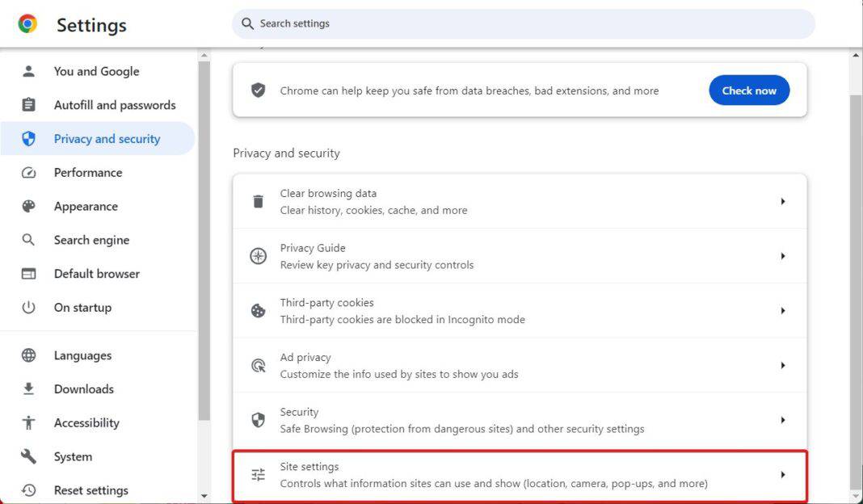Click the Site settings sliders icon

[x=258, y=474]
